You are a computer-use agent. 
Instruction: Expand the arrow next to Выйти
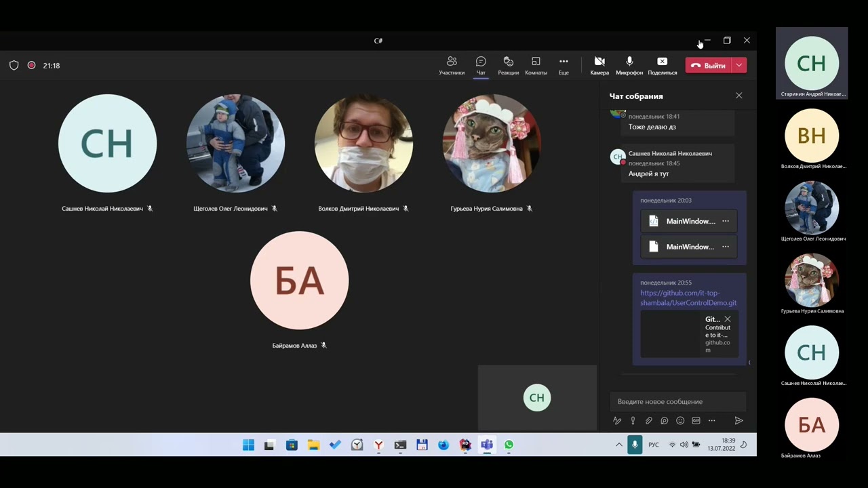click(x=739, y=66)
